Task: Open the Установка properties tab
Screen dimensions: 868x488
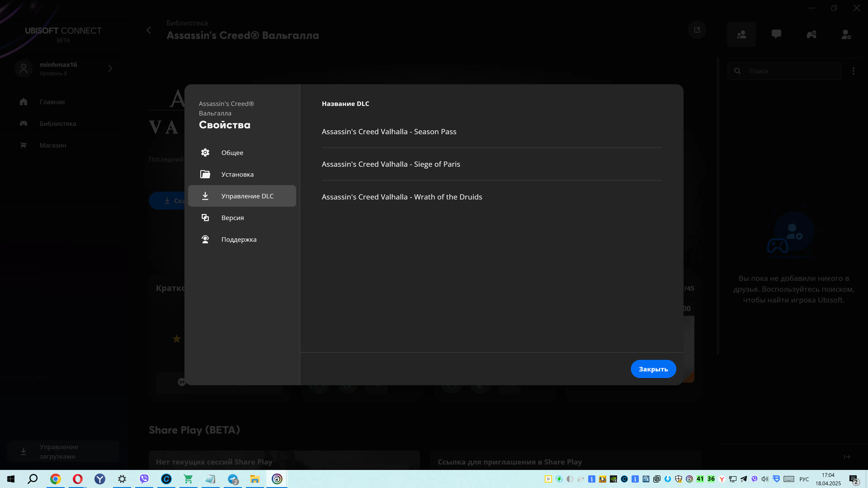Action: pyautogui.click(x=242, y=174)
